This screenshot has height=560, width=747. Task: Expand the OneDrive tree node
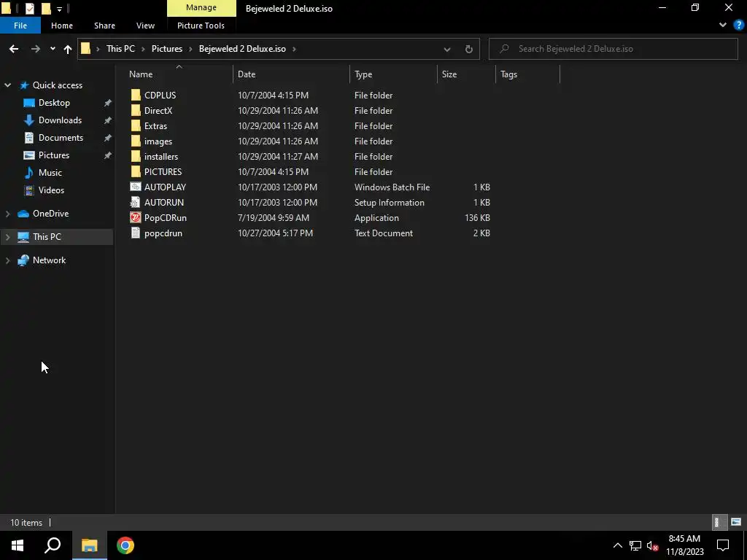coord(7,214)
